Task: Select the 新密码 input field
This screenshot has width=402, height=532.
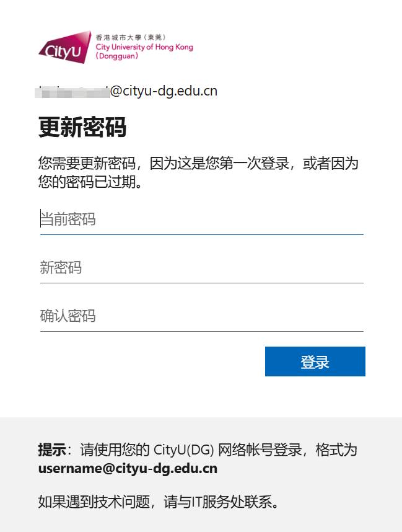Action: 202,268
